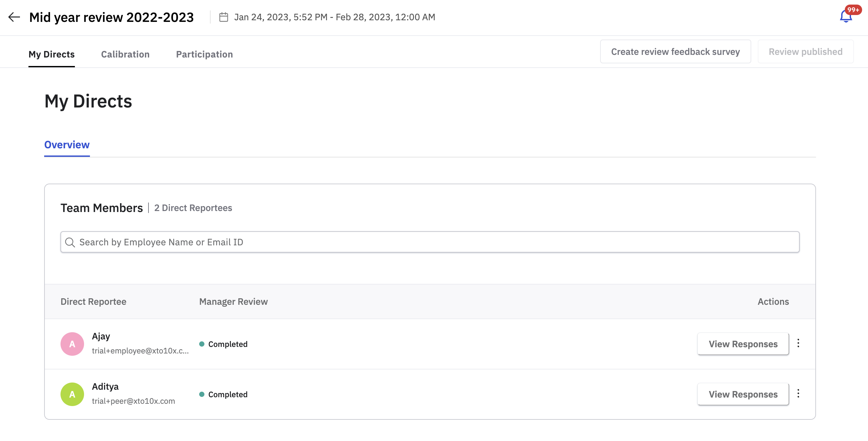Click Ajay's employee name
The image size is (868, 441).
coord(101,336)
